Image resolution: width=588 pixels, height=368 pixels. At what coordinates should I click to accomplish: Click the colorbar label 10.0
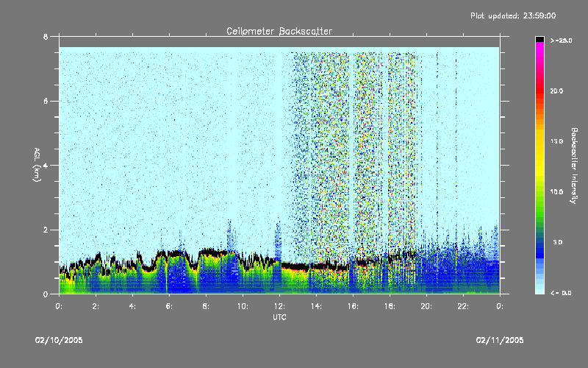click(556, 192)
